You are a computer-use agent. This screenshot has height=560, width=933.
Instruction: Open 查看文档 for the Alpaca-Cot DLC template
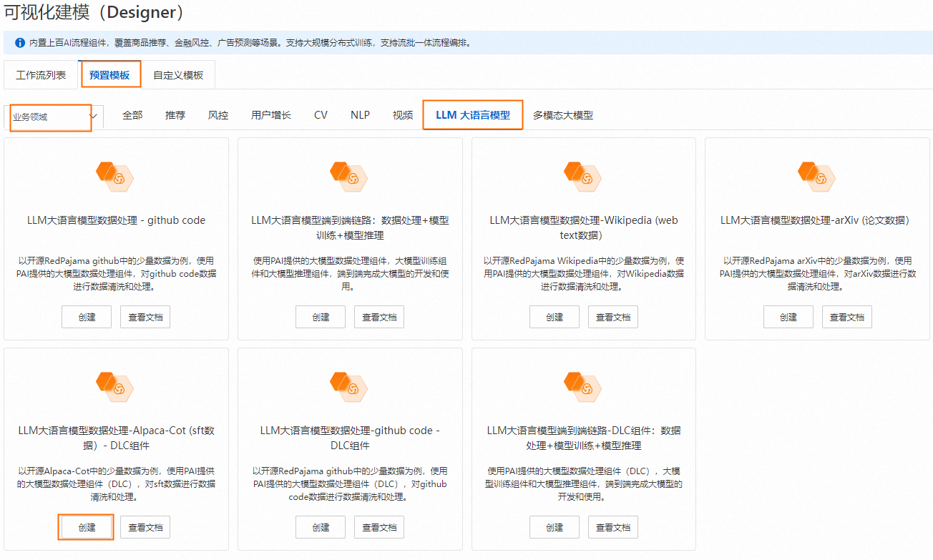pyautogui.click(x=145, y=527)
